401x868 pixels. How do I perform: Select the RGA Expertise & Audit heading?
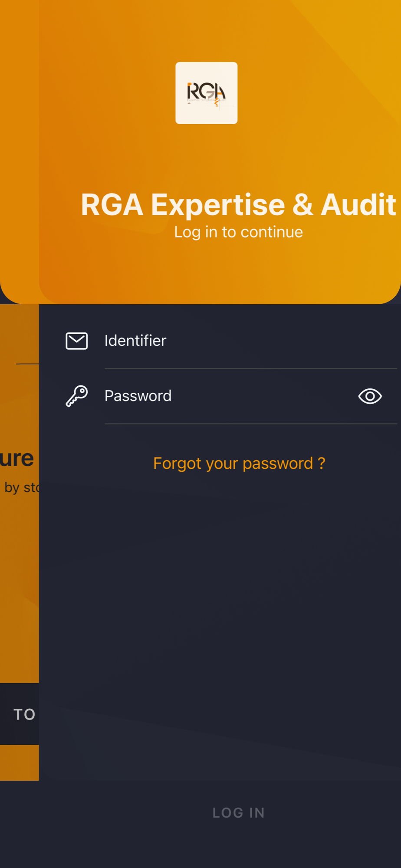point(239,204)
